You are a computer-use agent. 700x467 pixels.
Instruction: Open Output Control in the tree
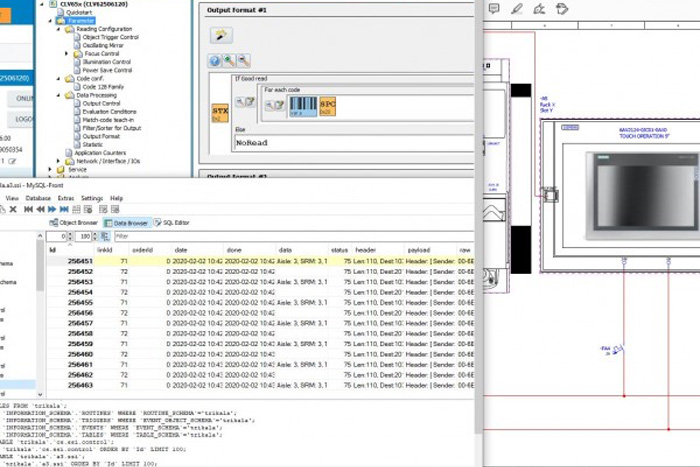coord(101,104)
